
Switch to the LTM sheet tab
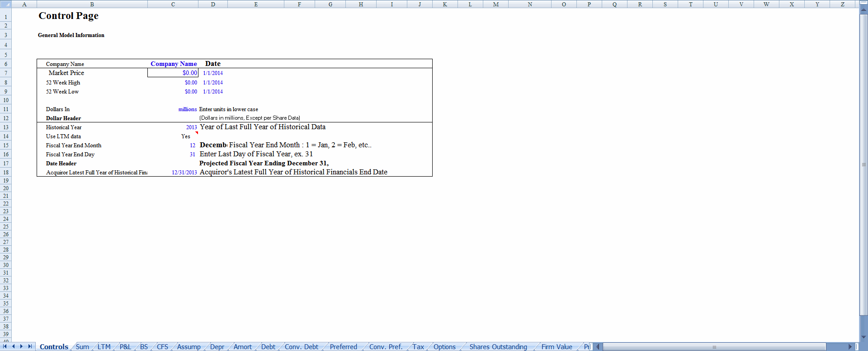click(x=104, y=347)
